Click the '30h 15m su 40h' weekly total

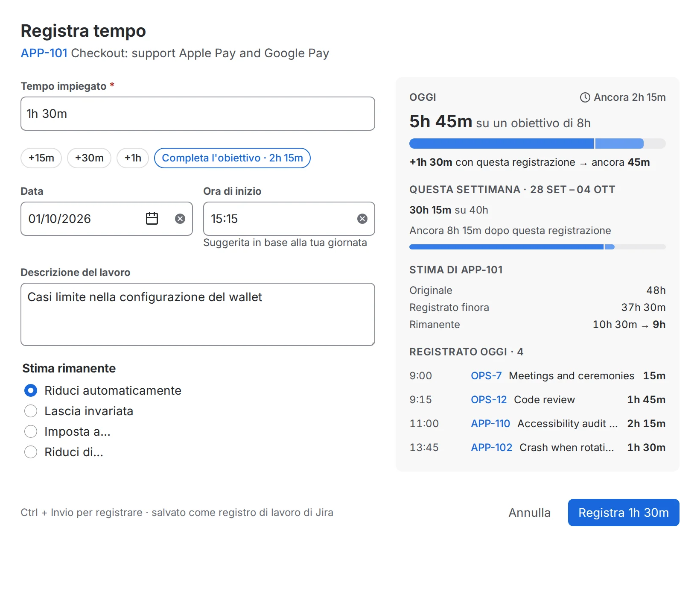coord(449,210)
